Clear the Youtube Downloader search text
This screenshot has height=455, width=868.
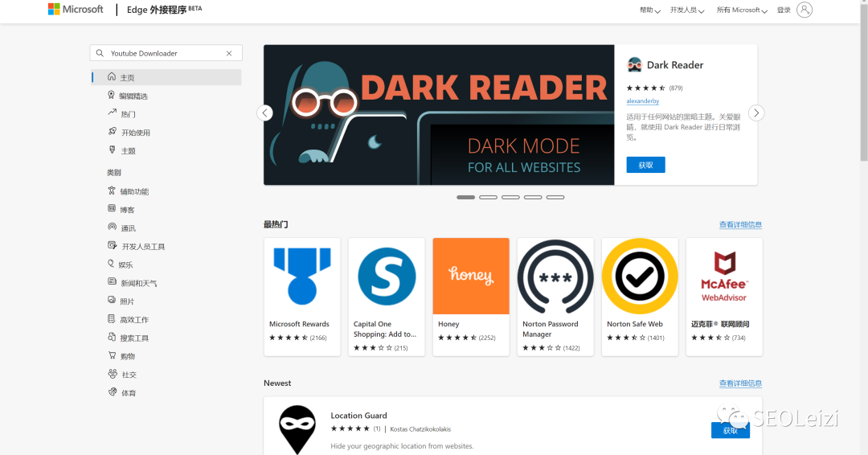pos(229,53)
